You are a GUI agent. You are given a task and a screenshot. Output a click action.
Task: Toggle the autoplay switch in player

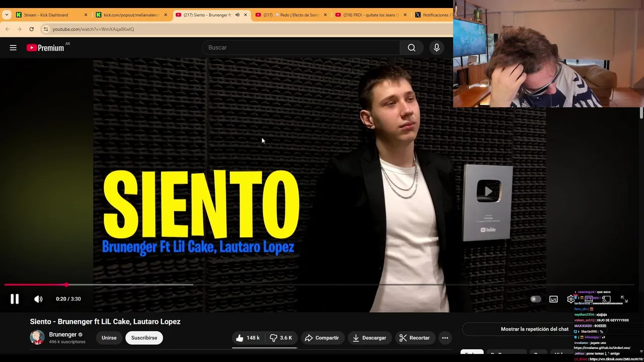coord(535,299)
